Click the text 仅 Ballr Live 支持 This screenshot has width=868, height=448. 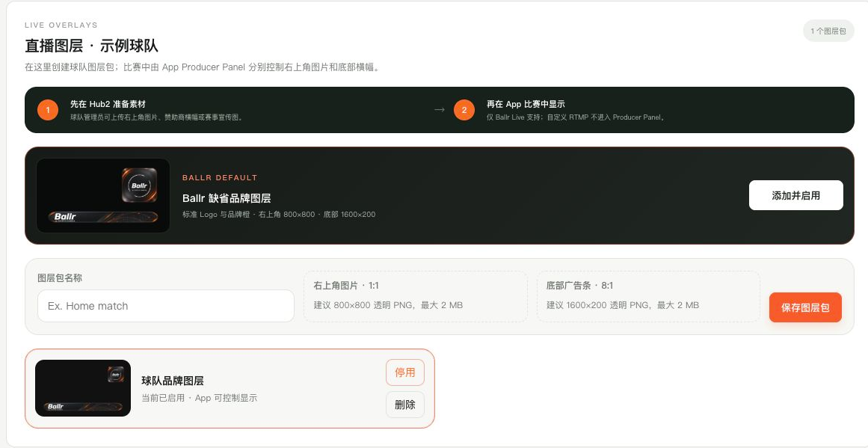[x=576, y=117]
